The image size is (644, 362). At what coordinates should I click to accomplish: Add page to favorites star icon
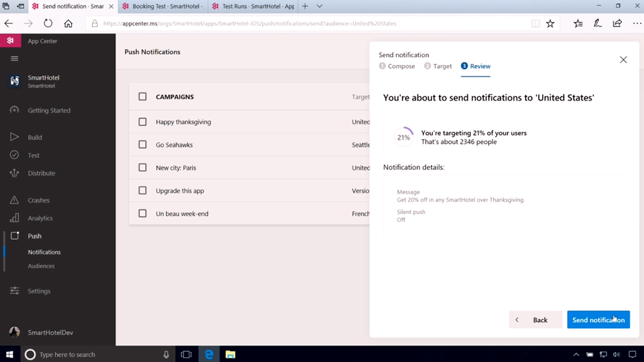(x=550, y=23)
